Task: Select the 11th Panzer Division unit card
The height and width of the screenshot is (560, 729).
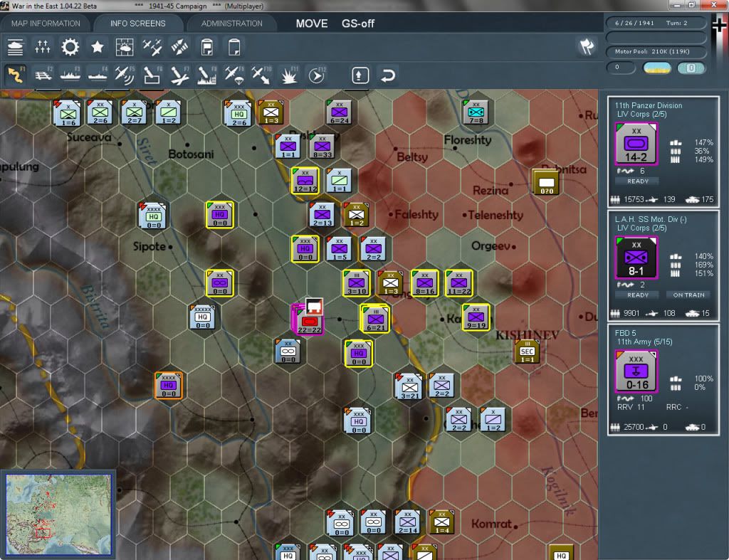Action: tap(663, 152)
